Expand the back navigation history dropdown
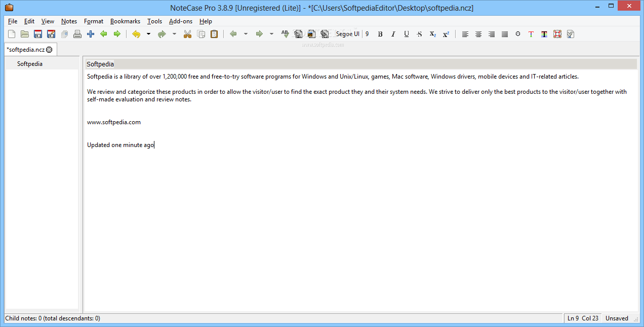The height and width of the screenshot is (327, 644). (246, 34)
